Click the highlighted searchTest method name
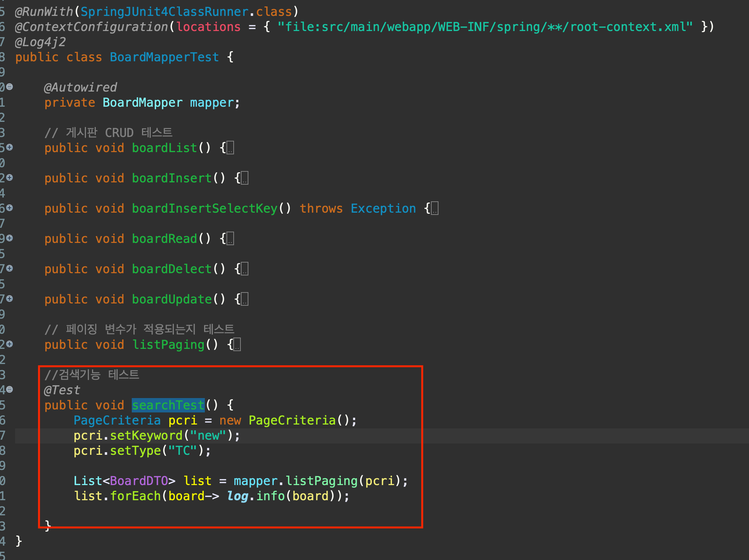The height and width of the screenshot is (560, 749). pos(168,405)
